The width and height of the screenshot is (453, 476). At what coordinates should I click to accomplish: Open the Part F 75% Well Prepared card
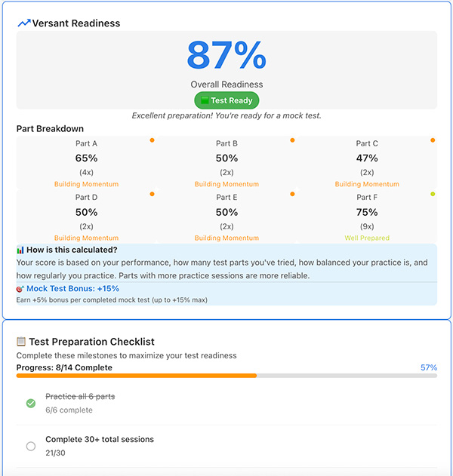(367, 216)
